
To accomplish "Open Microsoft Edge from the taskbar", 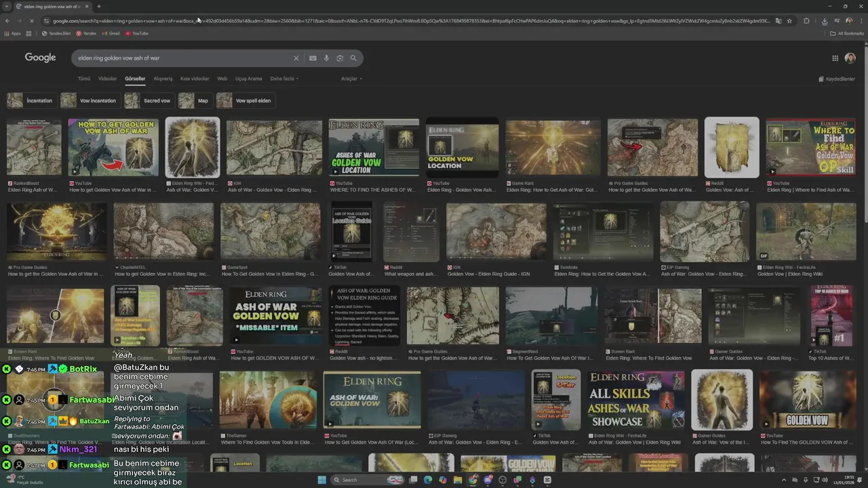I will pyautogui.click(x=428, y=480).
